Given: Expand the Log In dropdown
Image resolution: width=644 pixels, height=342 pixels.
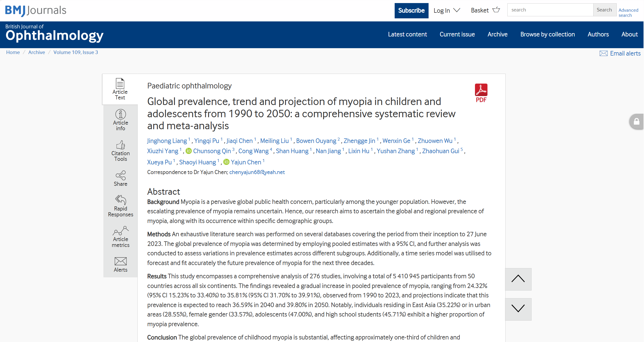Looking at the screenshot, I should pos(447,10).
